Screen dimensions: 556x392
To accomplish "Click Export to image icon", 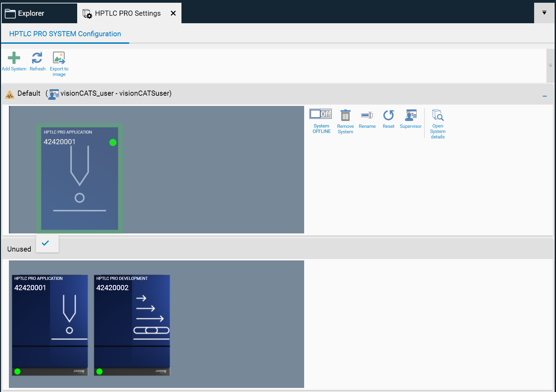I will click(x=59, y=58).
